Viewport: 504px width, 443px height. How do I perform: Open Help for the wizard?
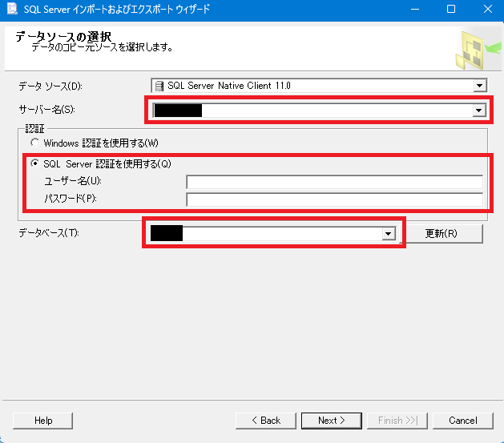43,421
